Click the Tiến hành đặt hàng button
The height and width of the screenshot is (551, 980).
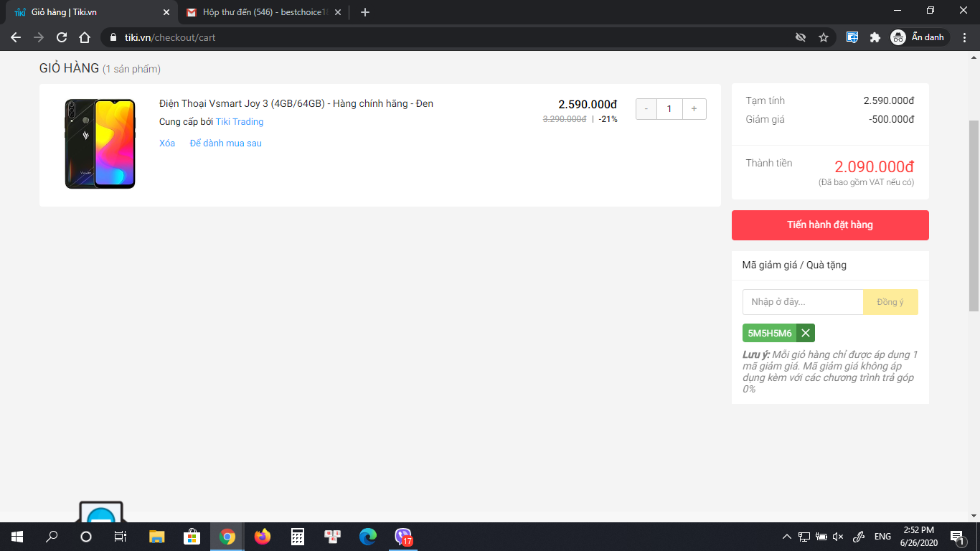[830, 225]
